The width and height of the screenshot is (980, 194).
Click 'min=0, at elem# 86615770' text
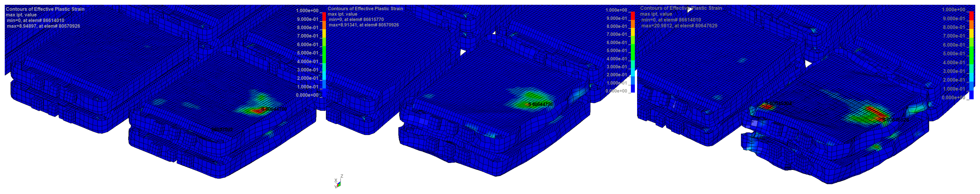356,20
